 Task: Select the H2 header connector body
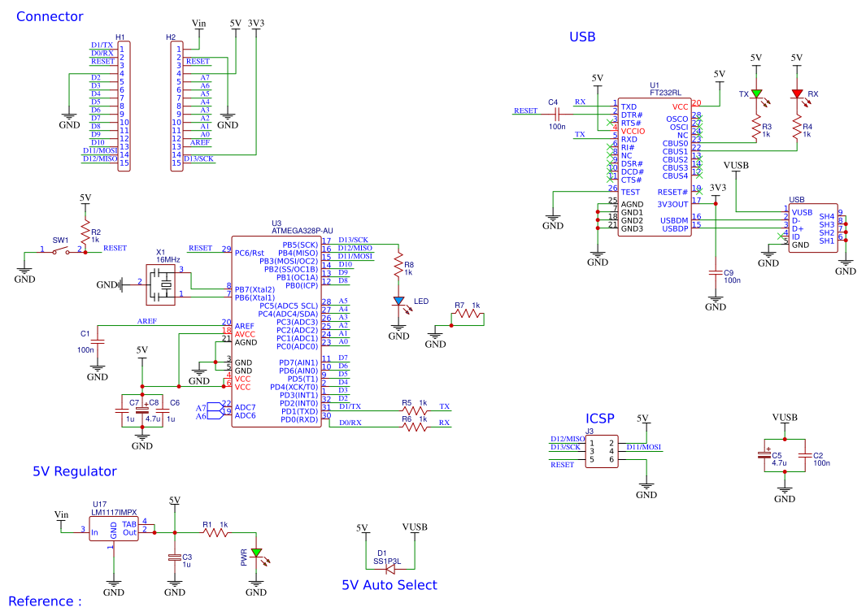tap(176, 106)
